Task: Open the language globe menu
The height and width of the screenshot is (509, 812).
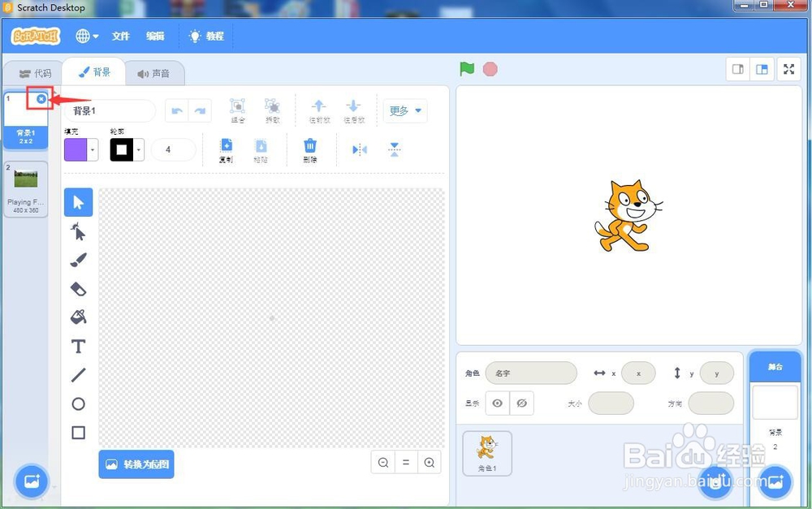Action: [87, 36]
